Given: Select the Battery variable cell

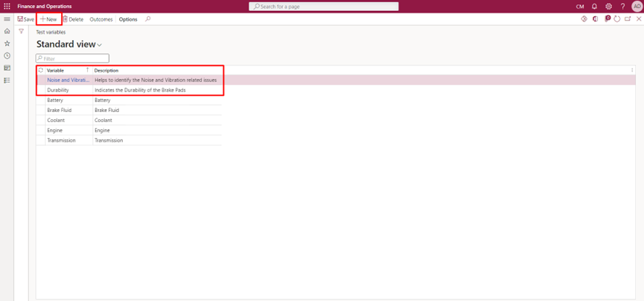Looking at the screenshot, I should click(x=69, y=100).
